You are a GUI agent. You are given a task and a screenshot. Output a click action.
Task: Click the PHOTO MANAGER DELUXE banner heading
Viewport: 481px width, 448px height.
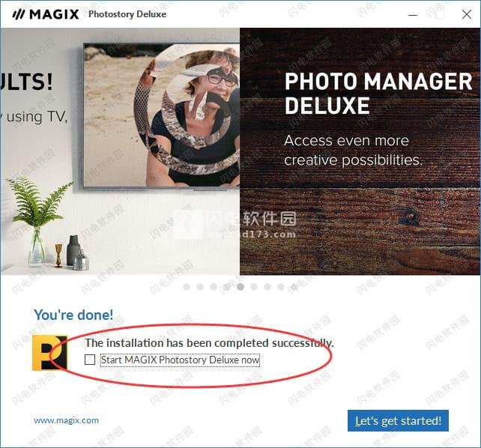[378, 93]
